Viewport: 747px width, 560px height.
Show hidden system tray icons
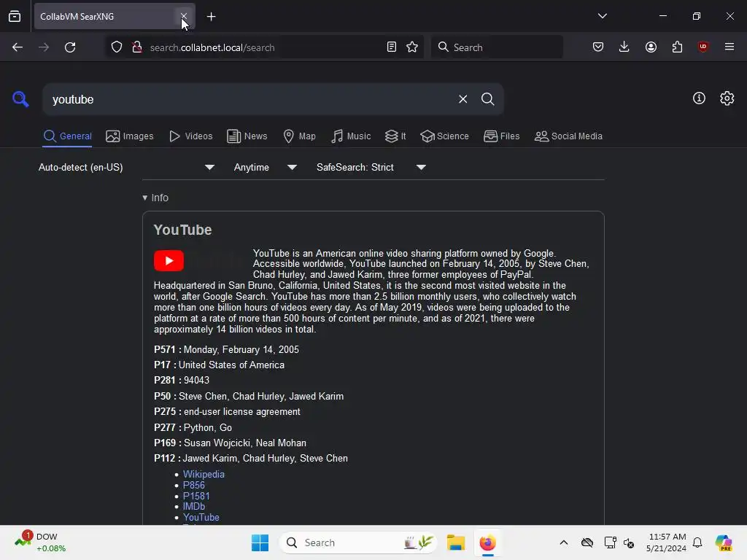(x=564, y=542)
